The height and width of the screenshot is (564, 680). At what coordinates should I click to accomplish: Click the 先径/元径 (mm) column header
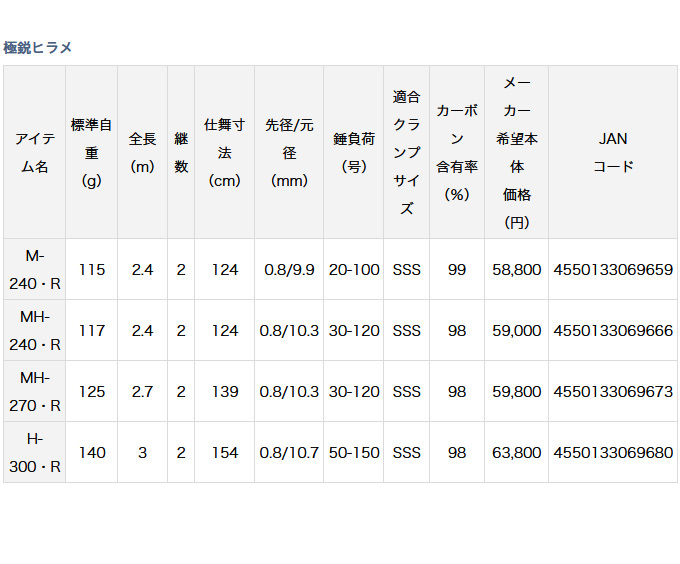coord(289,153)
